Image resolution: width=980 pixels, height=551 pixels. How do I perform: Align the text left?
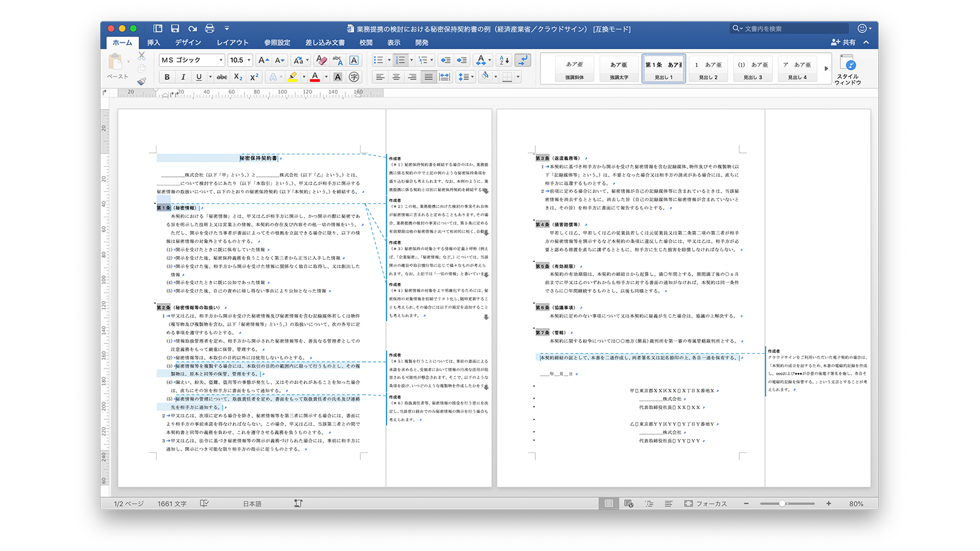(380, 77)
